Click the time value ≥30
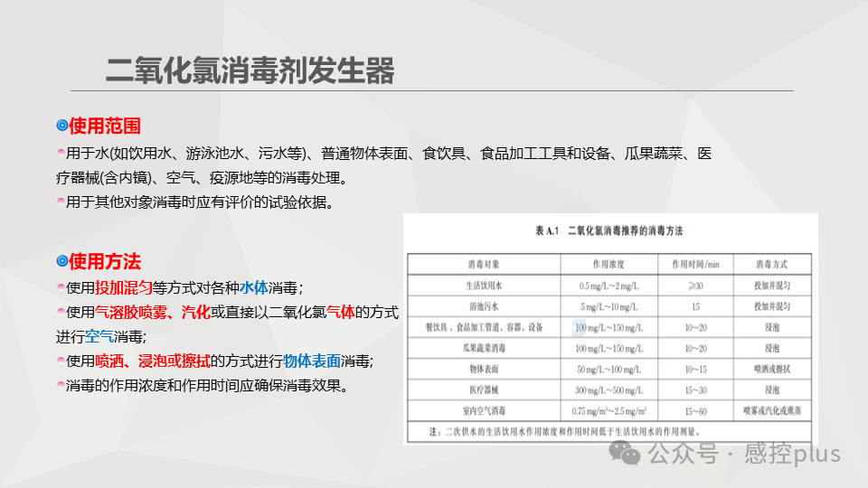The height and width of the screenshot is (488, 868). click(696, 286)
